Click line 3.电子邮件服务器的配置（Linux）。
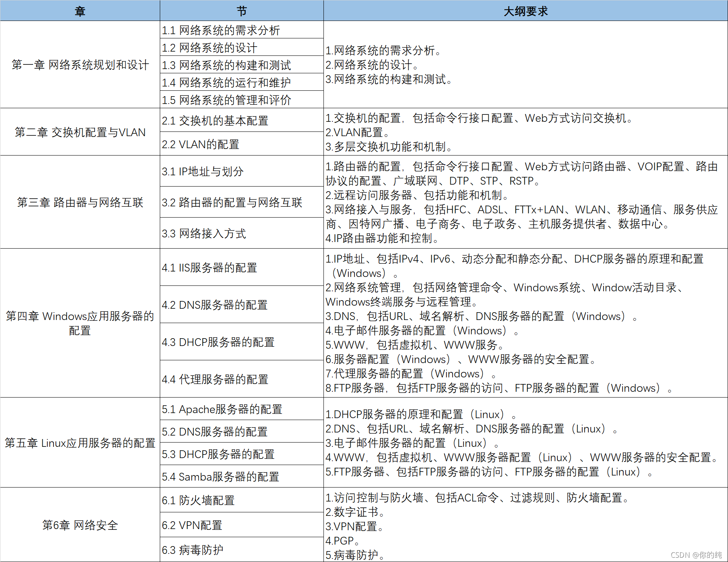This screenshot has height=562, width=728. tap(413, 443)
